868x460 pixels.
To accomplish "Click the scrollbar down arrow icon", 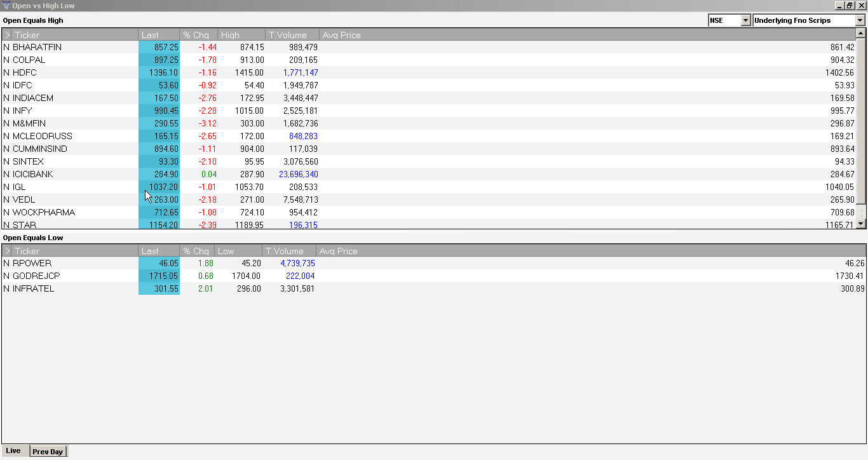I will tap(862, 223).
